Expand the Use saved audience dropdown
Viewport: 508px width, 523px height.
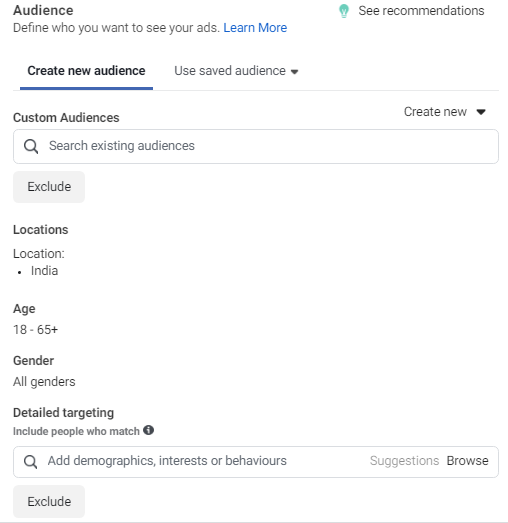[x=294, y=71]
